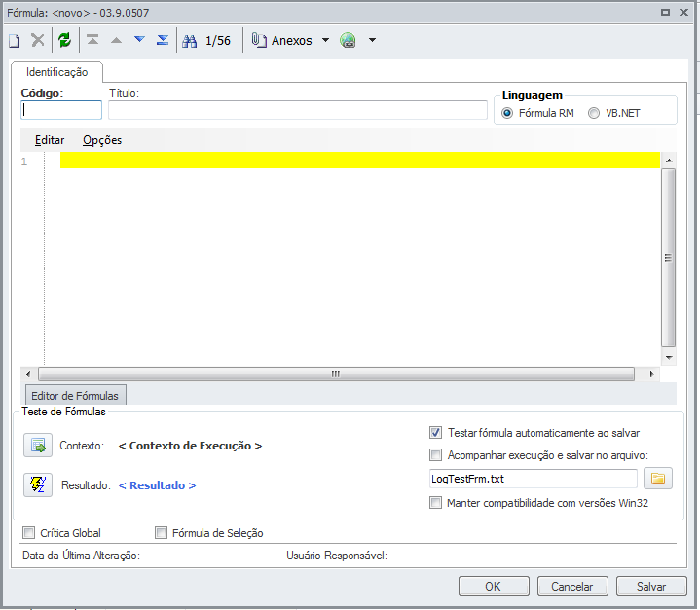Click the Anexos paperclip icon
Viewport: 700px width, 610px height.
click(x=259, y=40)
